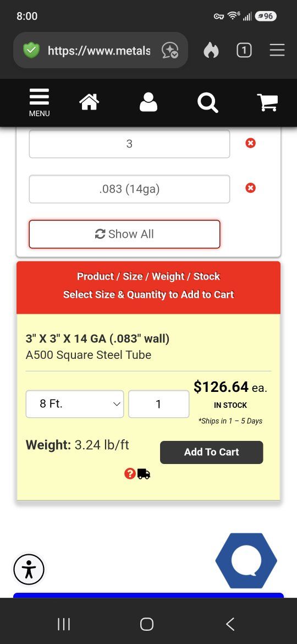
Task: Open the blue hexagon chat widget
Action: [x=246, y=561]
